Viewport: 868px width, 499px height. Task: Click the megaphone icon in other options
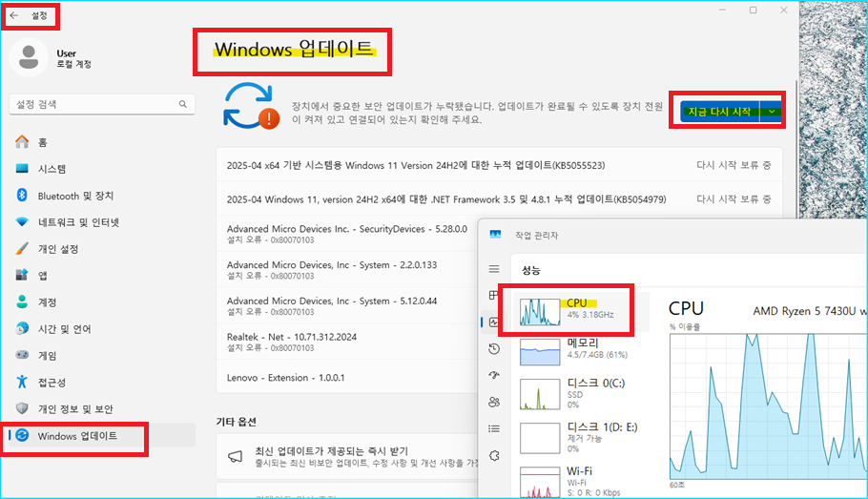(x=236, y=456)
